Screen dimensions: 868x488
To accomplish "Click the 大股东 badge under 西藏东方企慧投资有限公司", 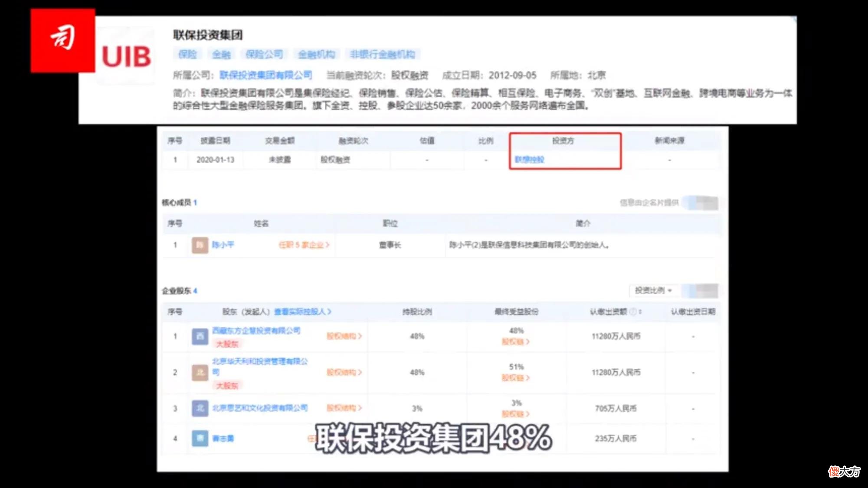I will (227, 344).
